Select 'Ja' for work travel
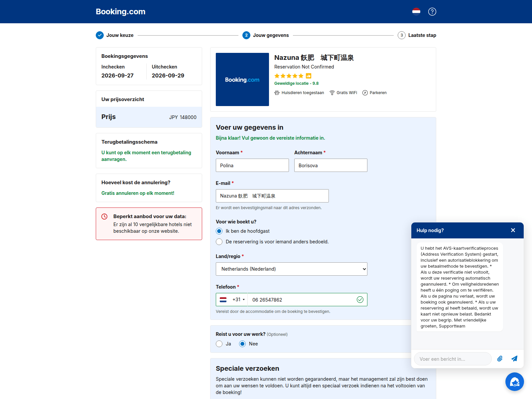 click(x=219, y=344)
